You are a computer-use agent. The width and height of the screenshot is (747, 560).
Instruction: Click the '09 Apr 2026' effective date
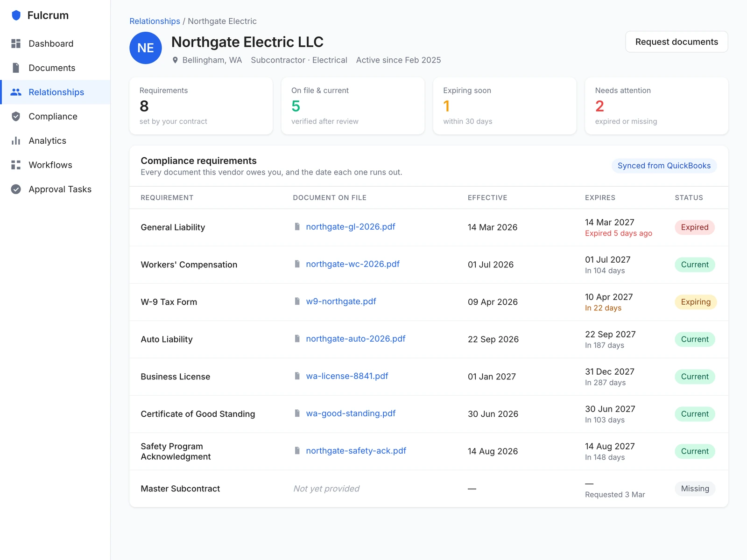point(493,302)
